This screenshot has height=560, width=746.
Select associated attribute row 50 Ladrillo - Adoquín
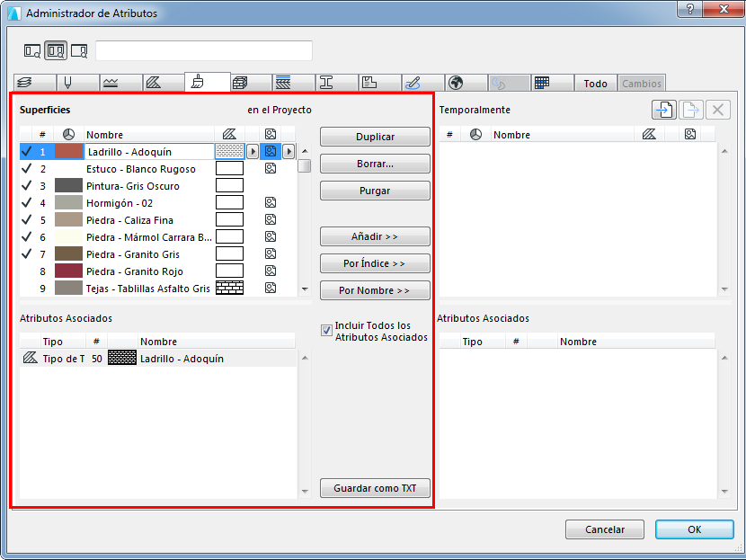coord(158,359)
